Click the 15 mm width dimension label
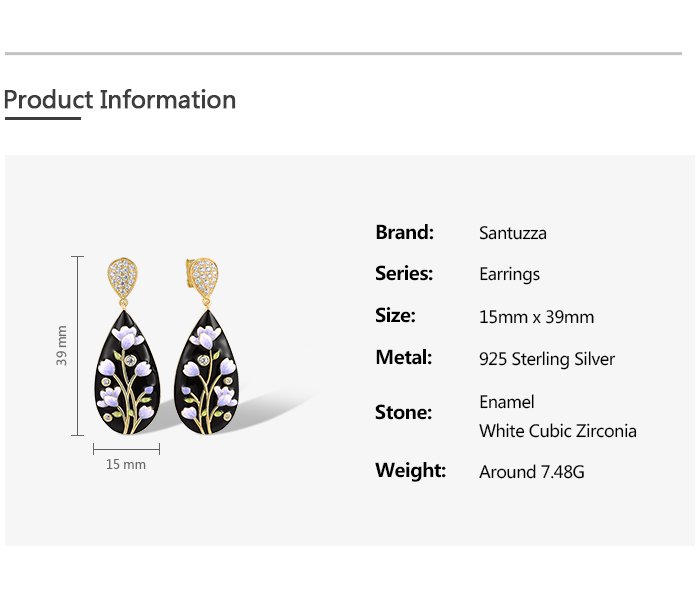This screenshot has height=596, width=700. (x=126, y=465)
